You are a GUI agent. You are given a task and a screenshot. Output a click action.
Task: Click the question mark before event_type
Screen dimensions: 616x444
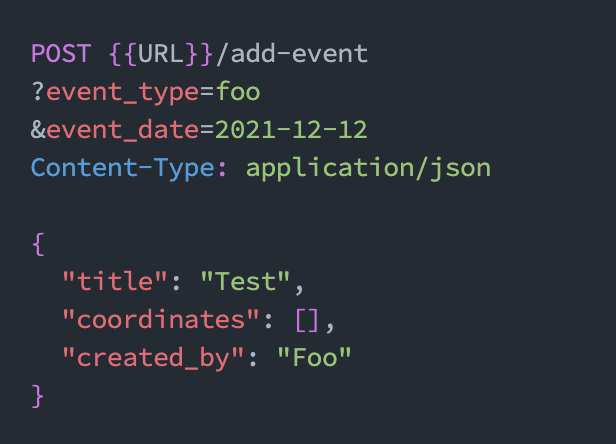coord(38,91)
